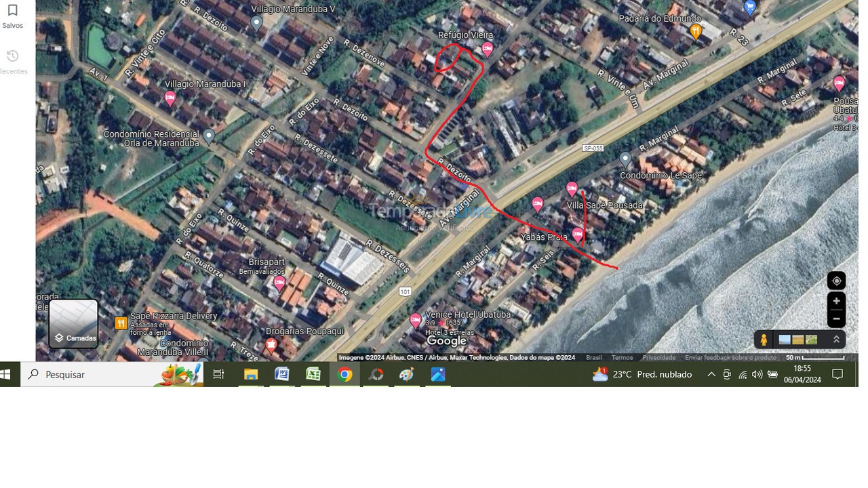This screenshot has height=488, width=868.
Task: Open Excel from the taskbar
Action: pyautogui.click(x=313, y=374)
